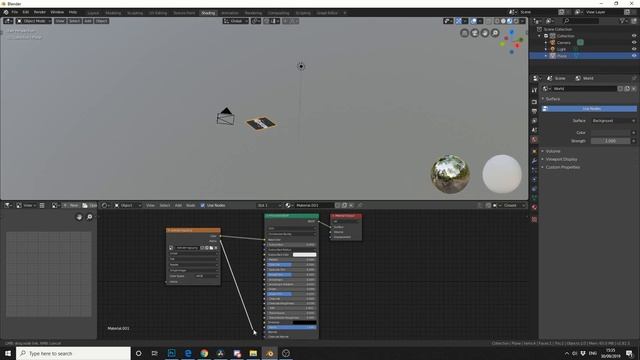Collapse the Surface panel
Screen dimensions: 640x360
point(553,99)
